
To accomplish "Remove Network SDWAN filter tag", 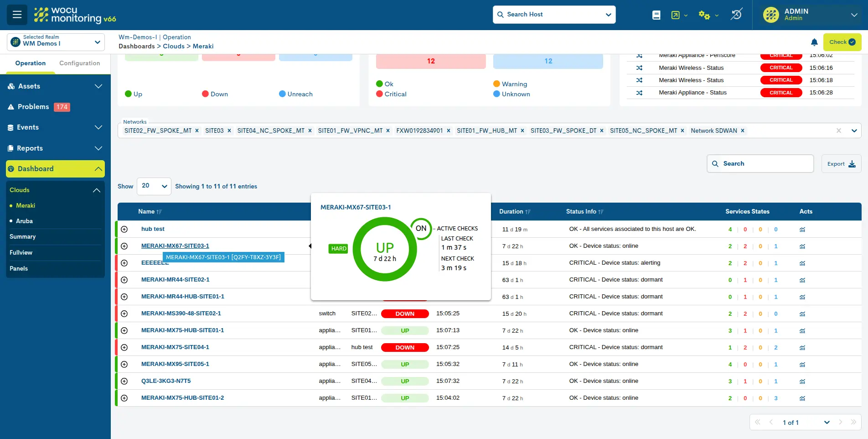I will [x=743, y=131].
